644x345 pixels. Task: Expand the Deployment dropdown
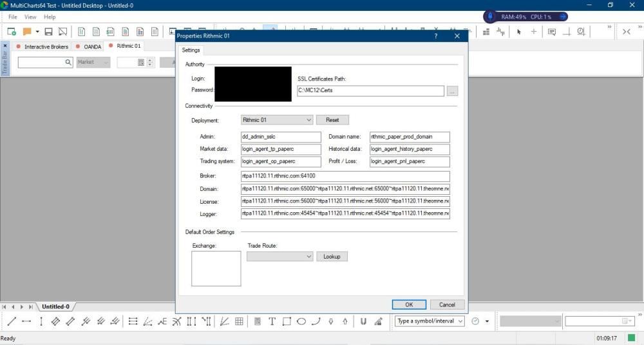coord(309,120)
